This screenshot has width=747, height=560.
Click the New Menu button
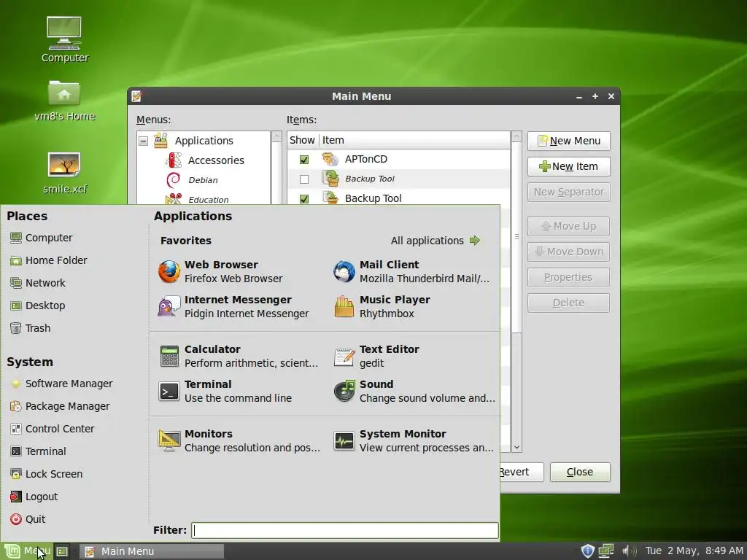pyautogui.click(x=569, y=141)
